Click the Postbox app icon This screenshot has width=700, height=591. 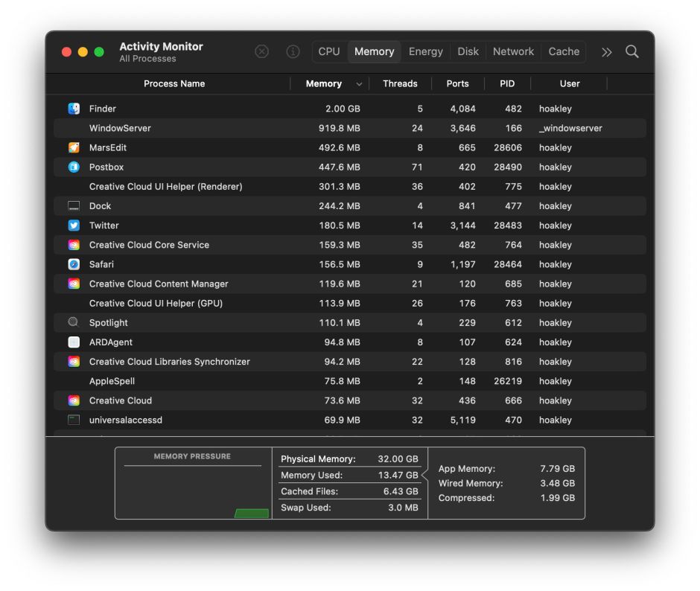[74, 167]
